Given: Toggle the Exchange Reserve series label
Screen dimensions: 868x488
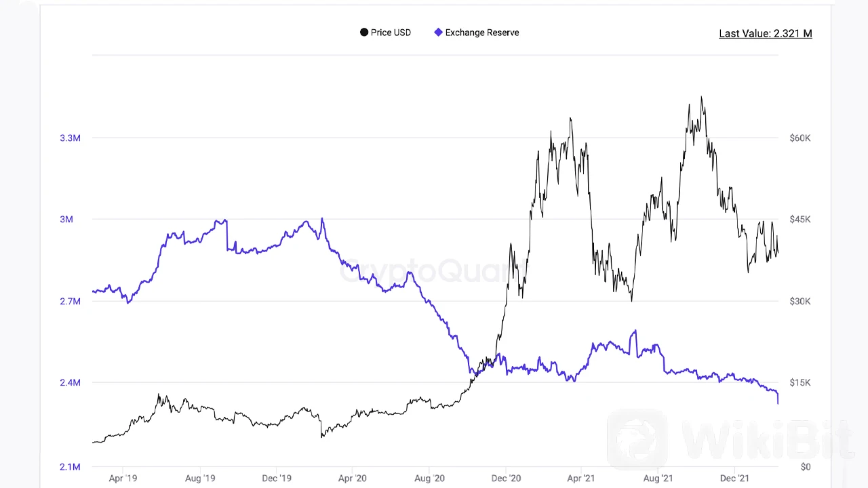Looking at the screenshot, I should (x=481, y=33).
